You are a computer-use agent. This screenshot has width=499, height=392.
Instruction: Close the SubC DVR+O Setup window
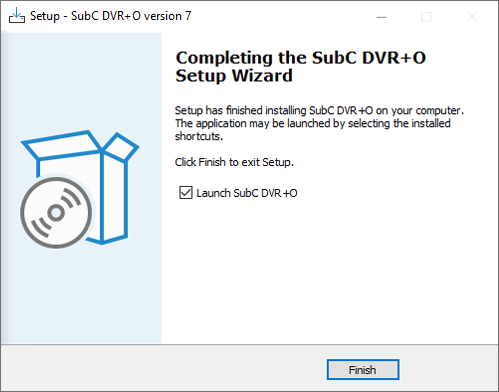[472, 17]
